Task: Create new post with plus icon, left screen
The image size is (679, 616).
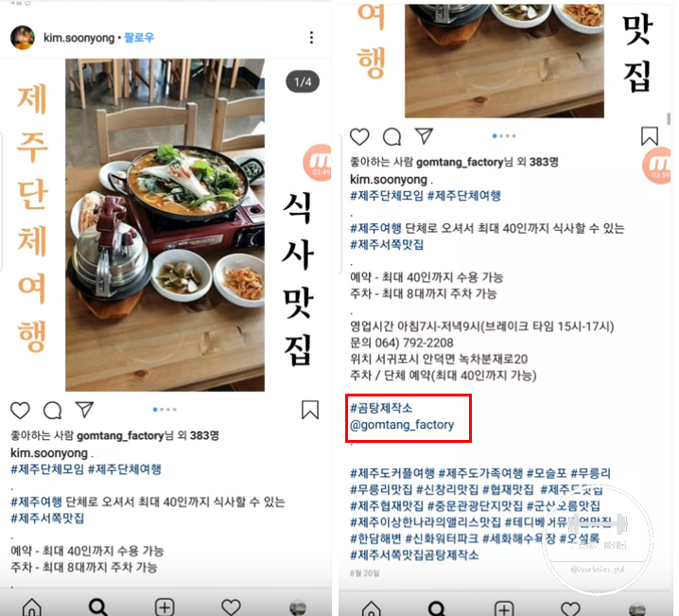Action: point(165,607)
